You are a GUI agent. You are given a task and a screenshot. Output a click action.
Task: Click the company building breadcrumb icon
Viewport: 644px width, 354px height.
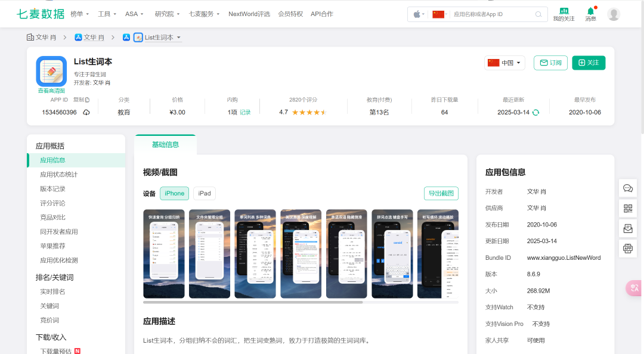(30, 38)
